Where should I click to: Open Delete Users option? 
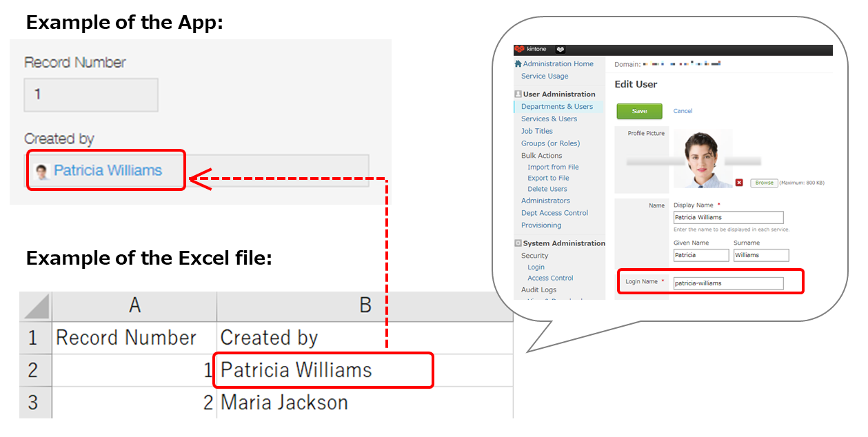(547, 189)
